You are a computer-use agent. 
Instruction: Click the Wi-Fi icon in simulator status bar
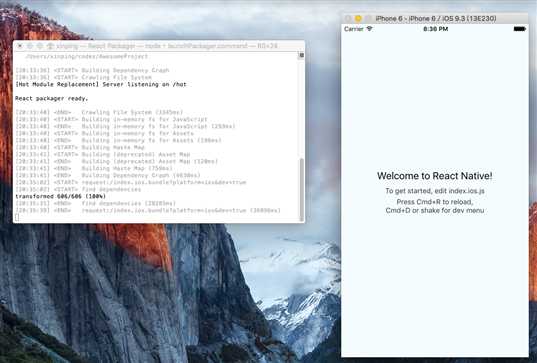pyautogui.click(x=370, y=29)
